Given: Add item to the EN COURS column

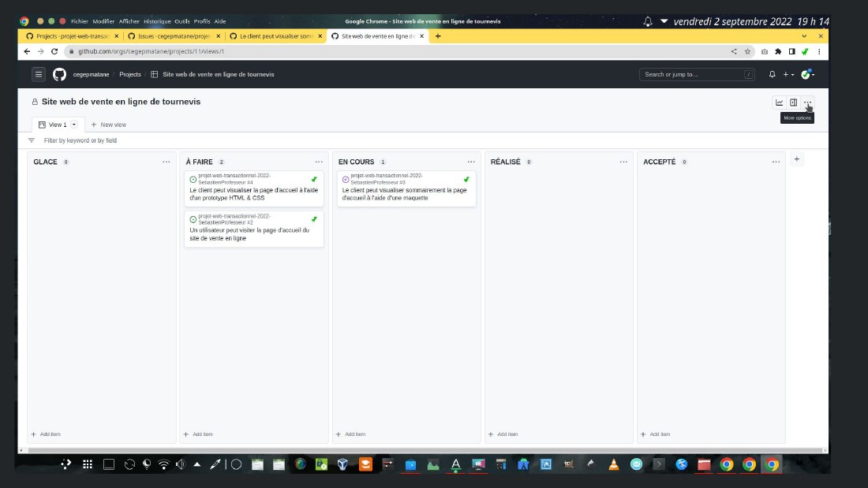Looking at the screenshot, I should 350,434.
